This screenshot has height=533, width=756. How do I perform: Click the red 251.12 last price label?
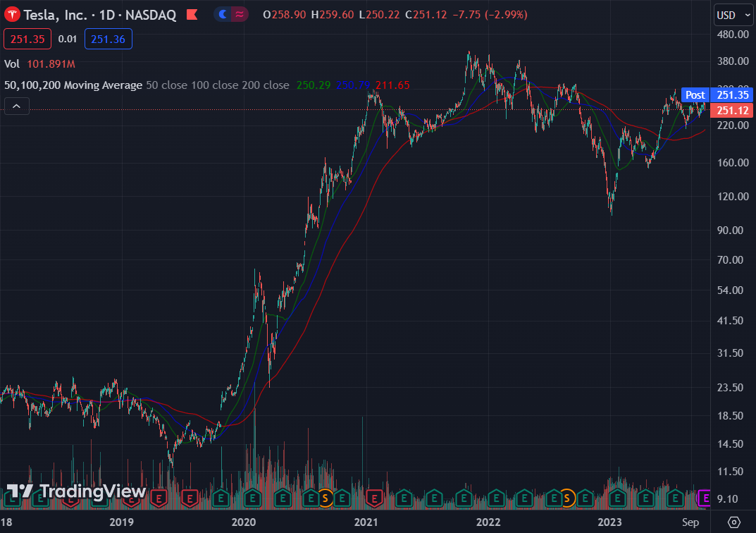732,111
